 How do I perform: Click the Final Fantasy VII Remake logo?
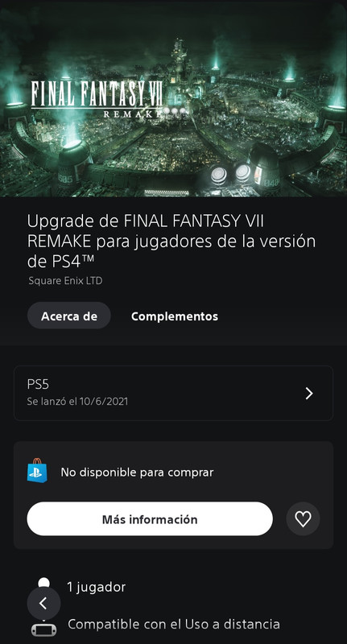pos(97,98)
